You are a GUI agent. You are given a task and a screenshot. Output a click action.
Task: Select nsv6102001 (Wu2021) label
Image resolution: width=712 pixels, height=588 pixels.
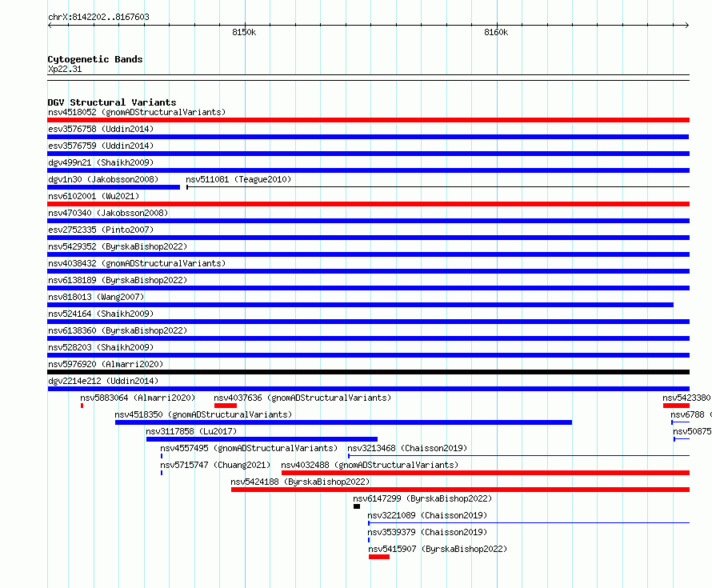(94, 196)
